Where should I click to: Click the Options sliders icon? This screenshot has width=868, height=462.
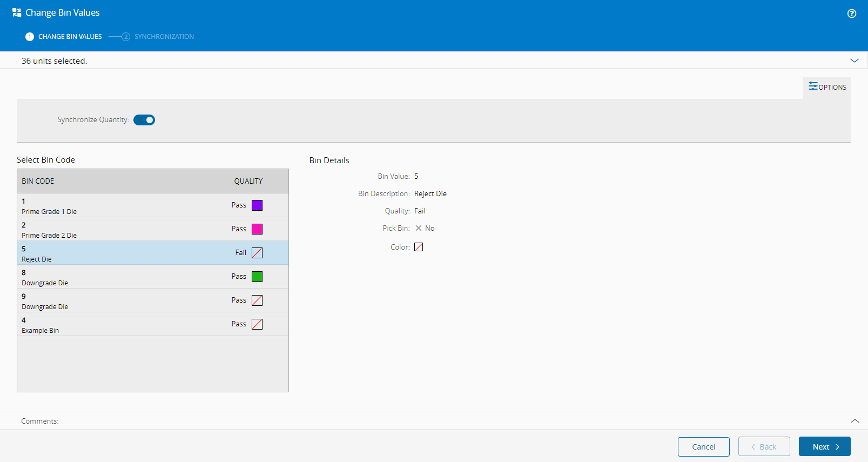(x=813, y=86)
